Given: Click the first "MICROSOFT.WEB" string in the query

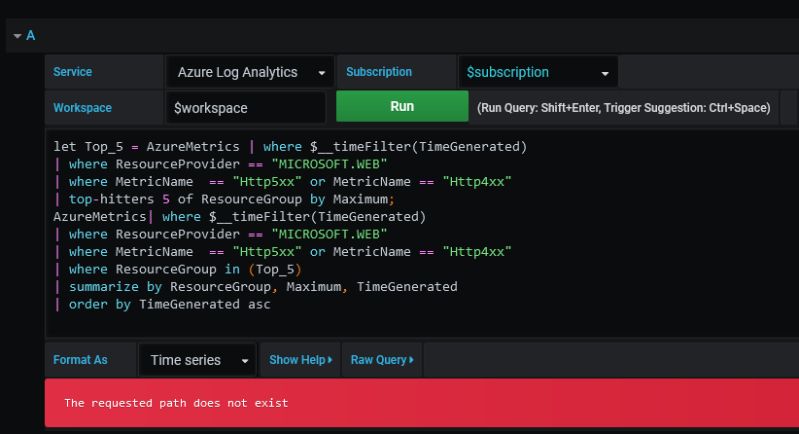Looking at the screenshot, I should pyautogui.click(x=329, y=164).
